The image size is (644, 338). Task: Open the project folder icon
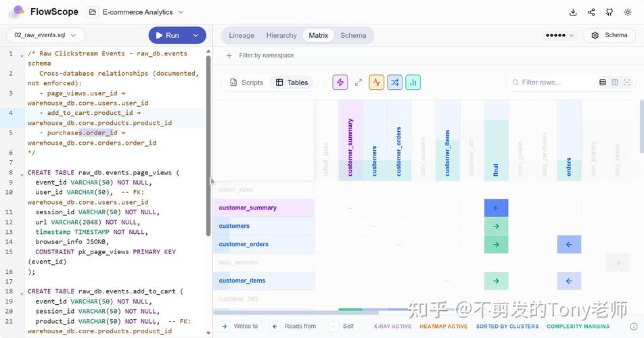(x=93, y=12)
